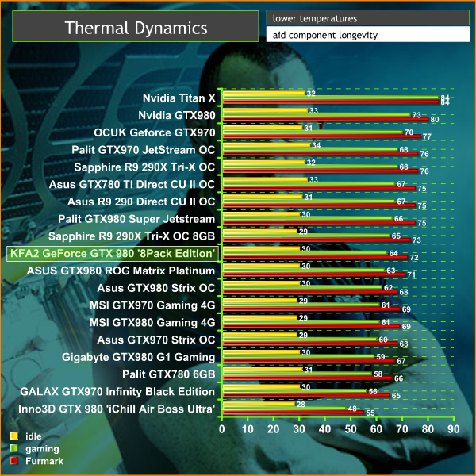Select 'GALAX GTX970 Infinity Black Edition' label
Image resolution: width=476 pixels, height=476 pixels.
coord(117,392)
